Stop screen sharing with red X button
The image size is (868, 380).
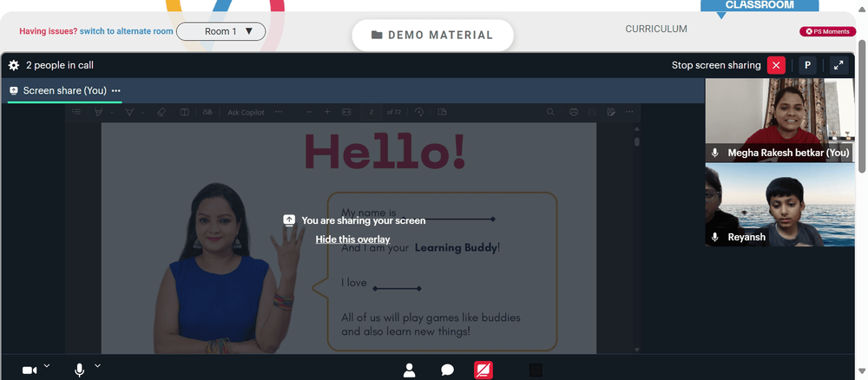pos(776,65)
